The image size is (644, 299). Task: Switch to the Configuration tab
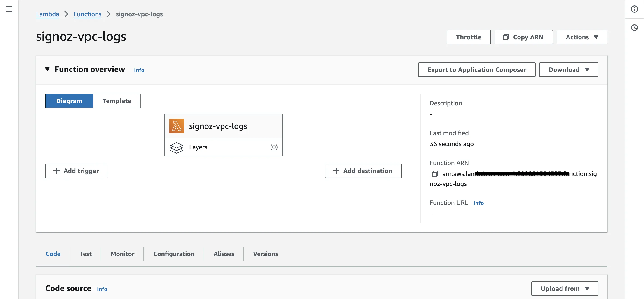(174, 254)
